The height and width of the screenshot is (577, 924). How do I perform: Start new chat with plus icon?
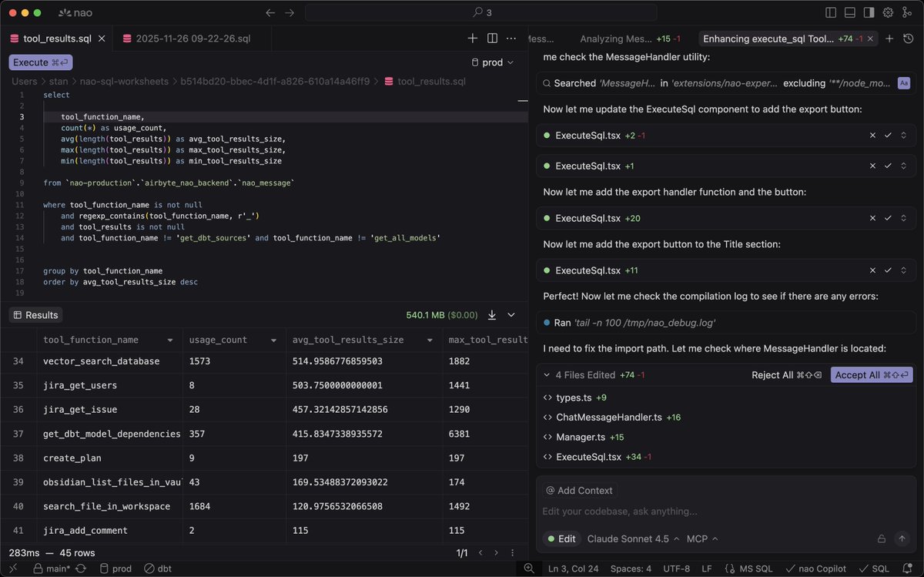(x=890, y=39)
